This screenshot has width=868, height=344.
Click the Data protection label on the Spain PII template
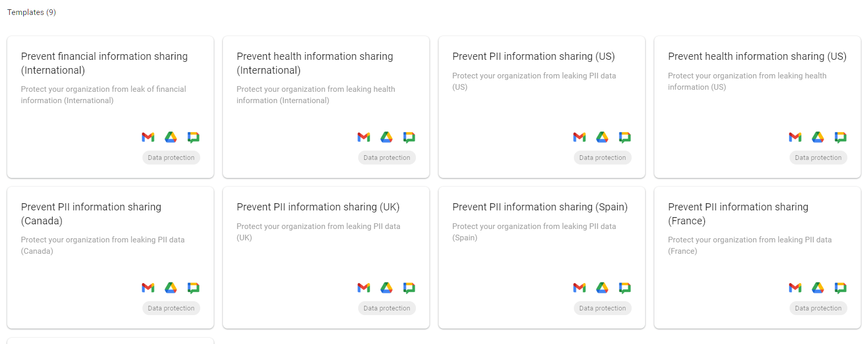[602, 308]
